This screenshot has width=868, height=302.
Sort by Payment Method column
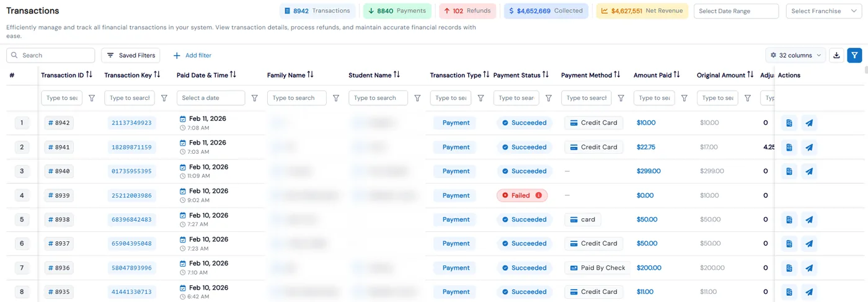[617, 75]
